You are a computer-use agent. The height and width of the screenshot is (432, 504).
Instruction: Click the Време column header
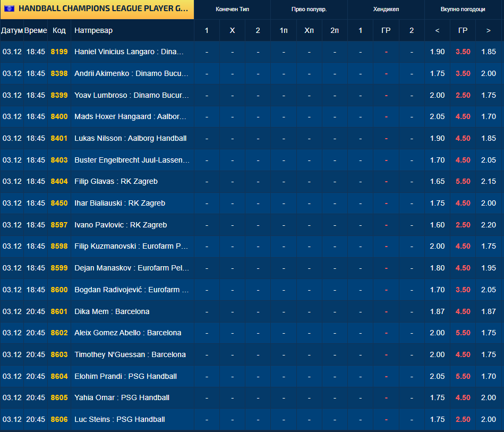click(x=36, y=30)
